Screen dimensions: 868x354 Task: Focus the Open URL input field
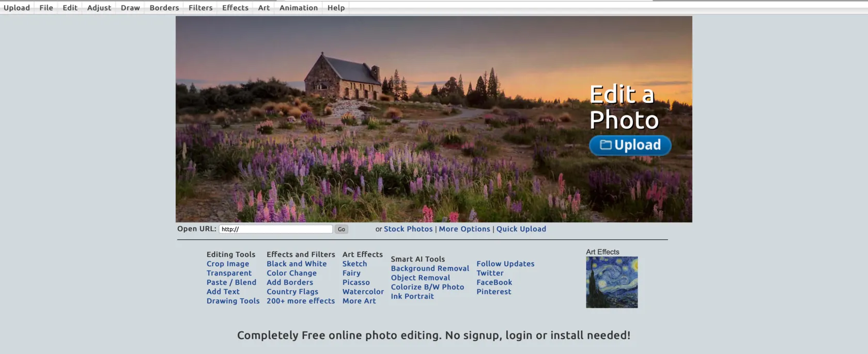[276, 229]
